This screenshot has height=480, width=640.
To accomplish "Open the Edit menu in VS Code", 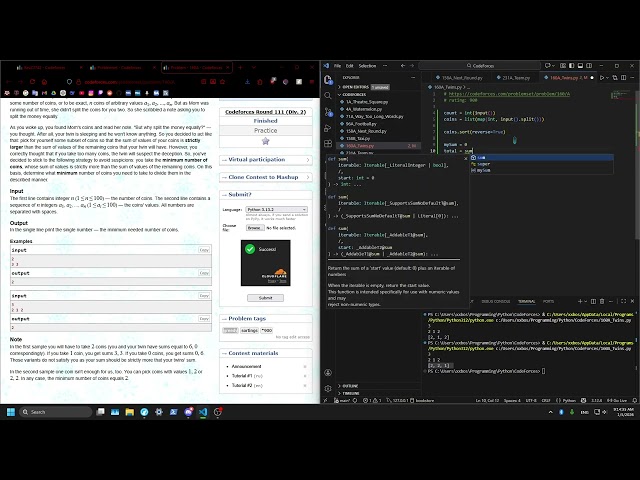I will [350, 66].
